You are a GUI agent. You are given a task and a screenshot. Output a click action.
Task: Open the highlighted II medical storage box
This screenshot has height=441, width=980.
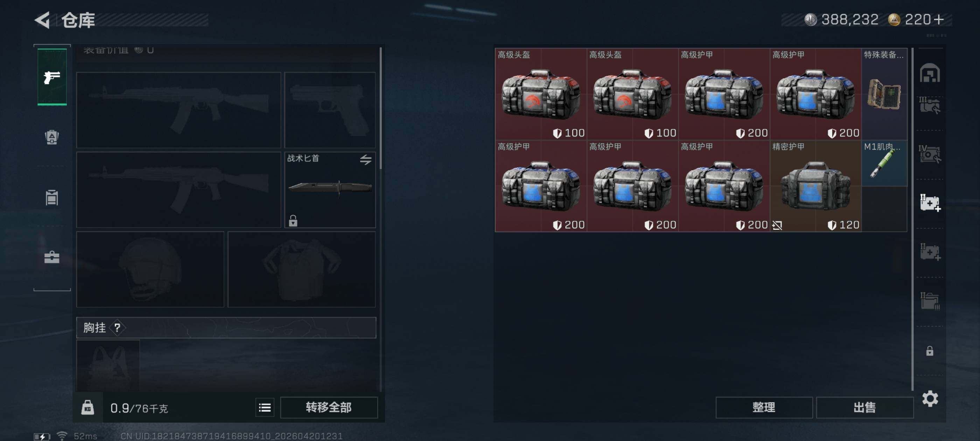930,203
